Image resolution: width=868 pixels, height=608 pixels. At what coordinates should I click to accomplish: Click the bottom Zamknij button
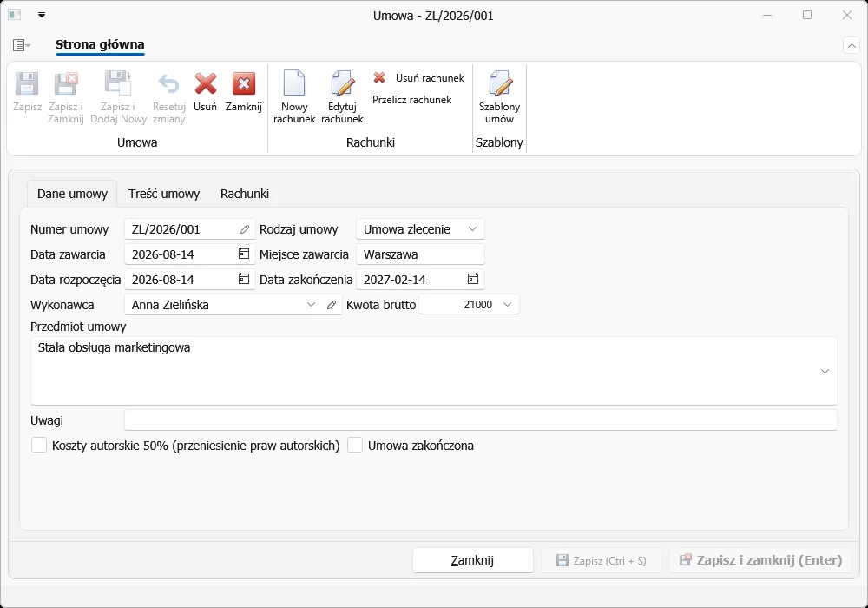[x=473, y=560]
